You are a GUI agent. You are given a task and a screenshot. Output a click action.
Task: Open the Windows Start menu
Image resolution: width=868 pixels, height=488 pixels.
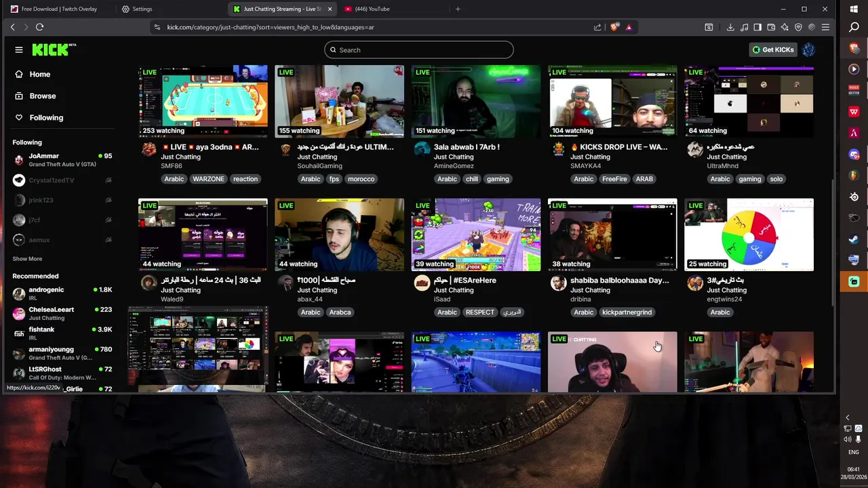pyautogui.click(x=854, y=9)
